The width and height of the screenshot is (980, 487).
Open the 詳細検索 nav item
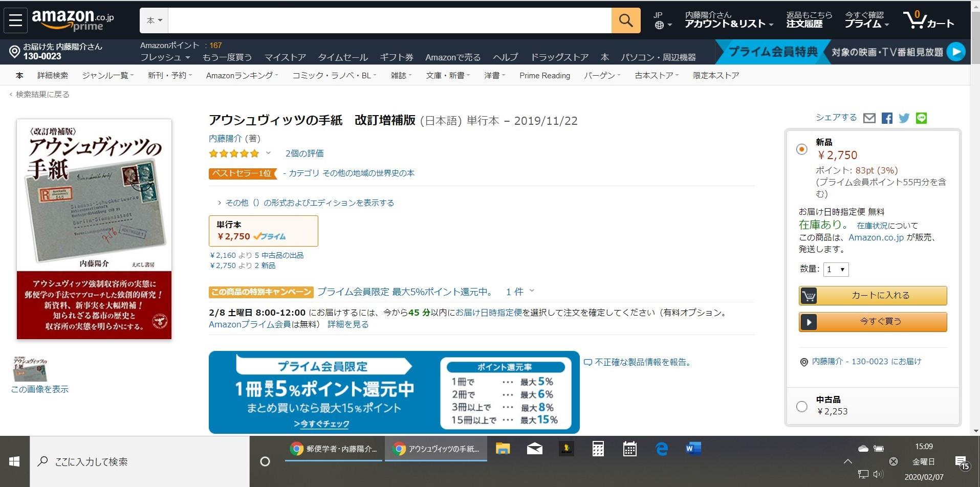pos(53,76)
